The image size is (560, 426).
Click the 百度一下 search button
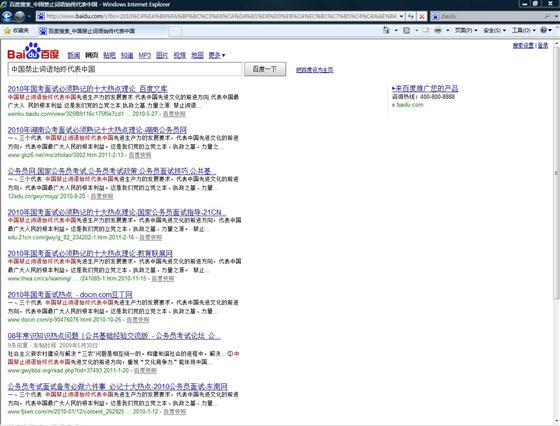265,69
